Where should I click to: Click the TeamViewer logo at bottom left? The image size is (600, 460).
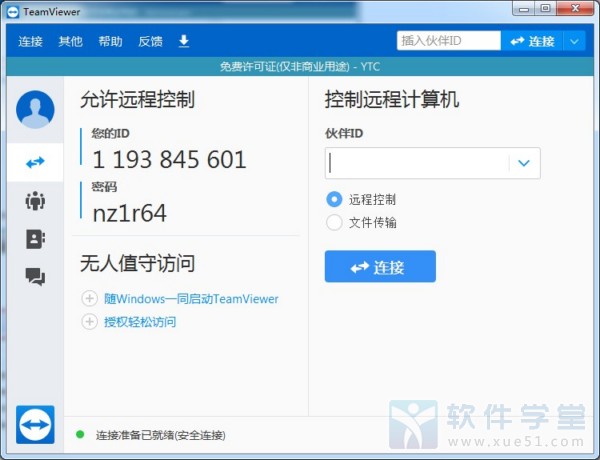[x=35, y=424]
